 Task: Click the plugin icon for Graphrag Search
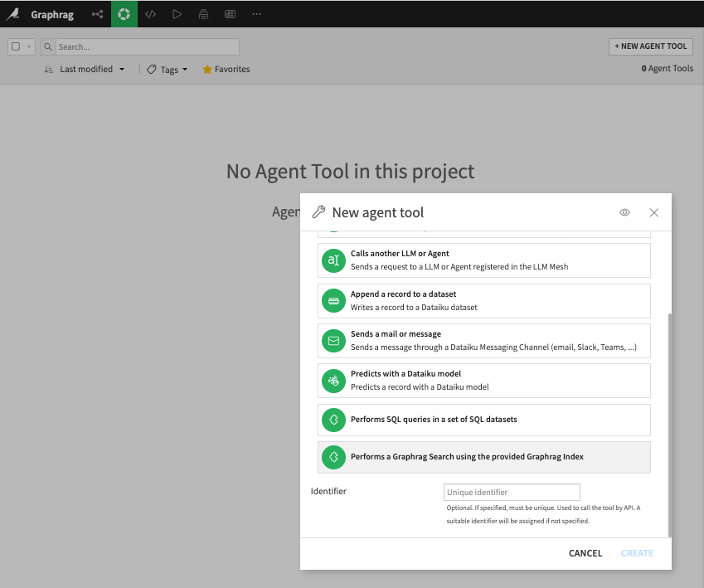(x=333, y=457)
